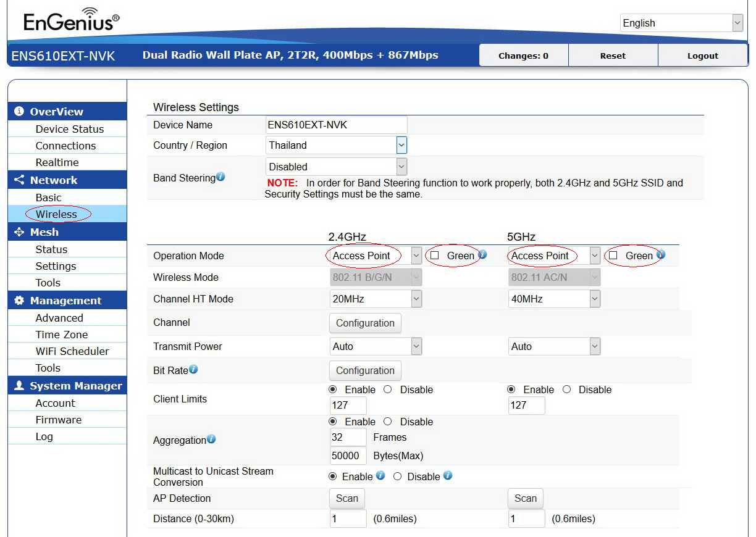
Task: Enable the 5GHz Green checkbox
Action: 613,255
